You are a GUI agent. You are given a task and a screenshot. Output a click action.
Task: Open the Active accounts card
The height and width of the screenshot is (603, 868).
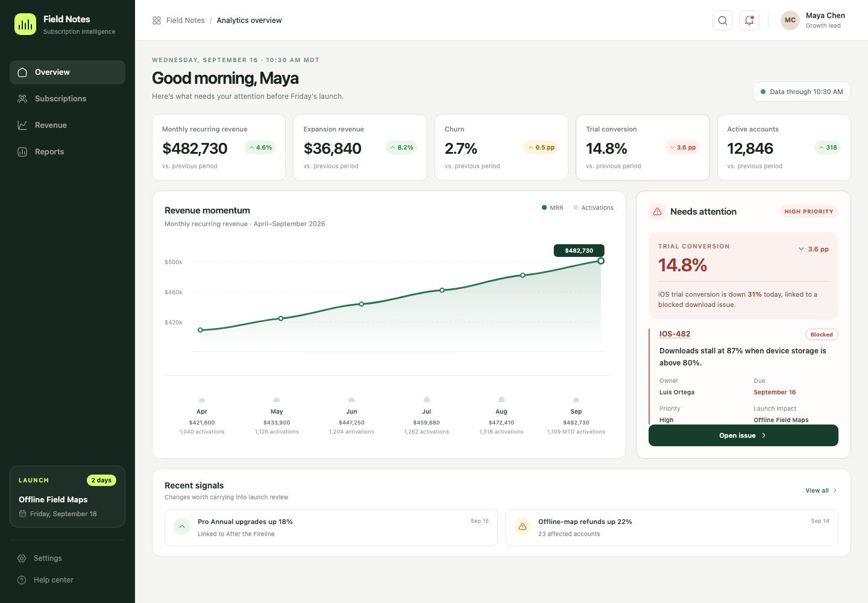pos(784,147)
